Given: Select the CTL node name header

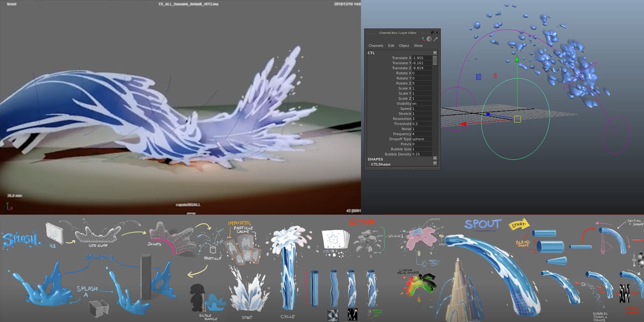Looking at the screenshot, I should point(371,53).
